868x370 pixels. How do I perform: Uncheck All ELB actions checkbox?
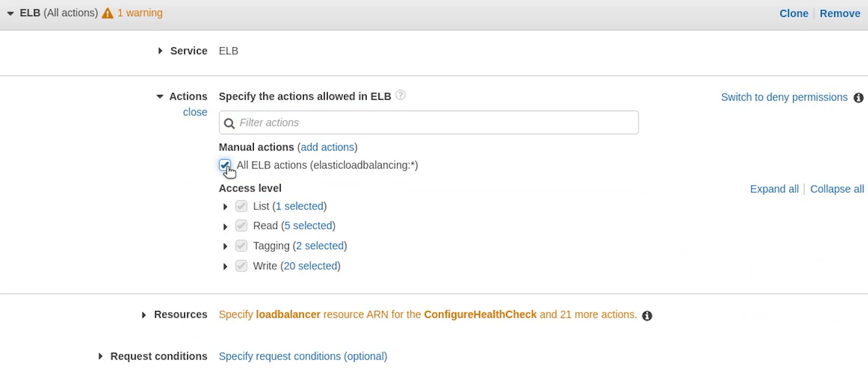point(225,165)
